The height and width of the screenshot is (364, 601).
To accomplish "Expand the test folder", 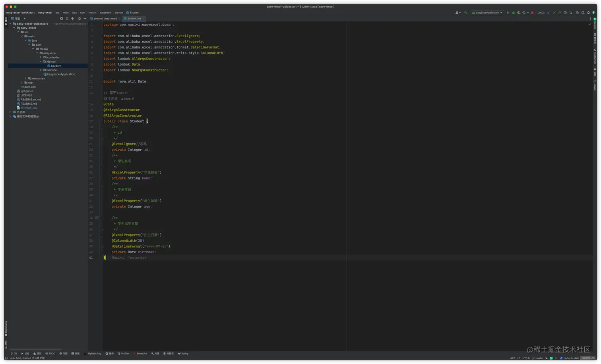I will tap(22, 83).
